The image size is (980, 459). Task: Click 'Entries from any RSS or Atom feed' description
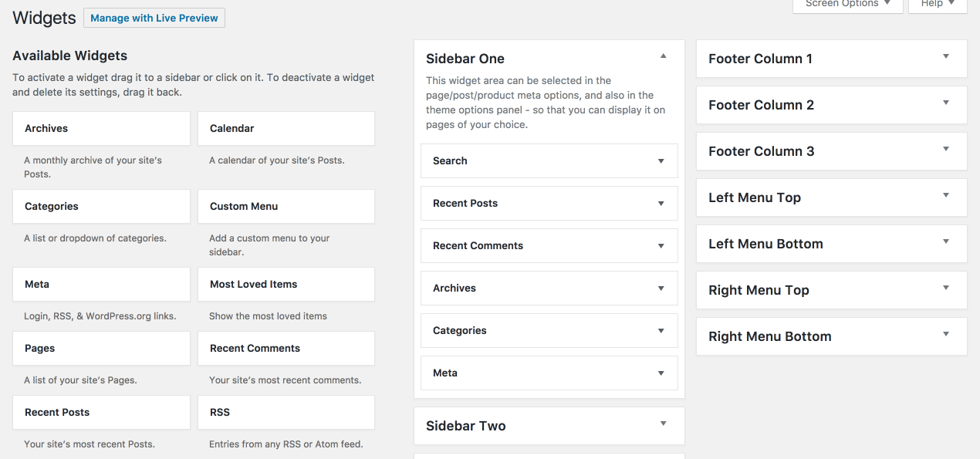point(286,444)
